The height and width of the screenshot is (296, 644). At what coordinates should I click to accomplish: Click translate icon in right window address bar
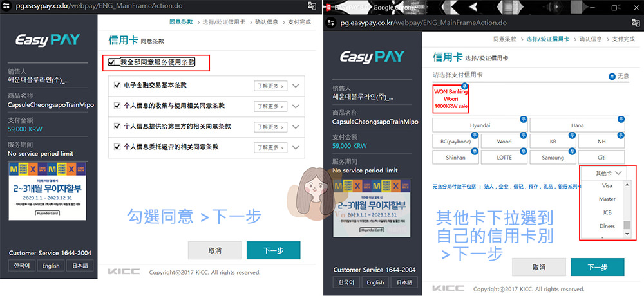pyautogui.click(x=635, y=22)
